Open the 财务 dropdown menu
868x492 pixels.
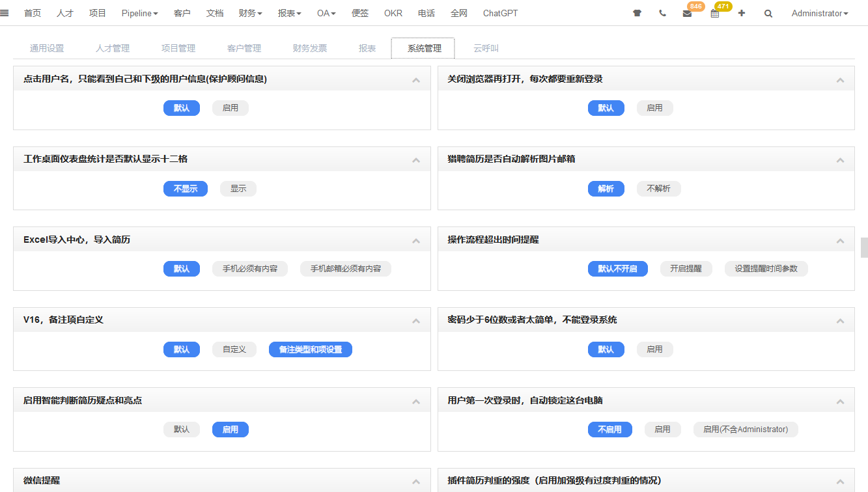(x=250, y=12)
